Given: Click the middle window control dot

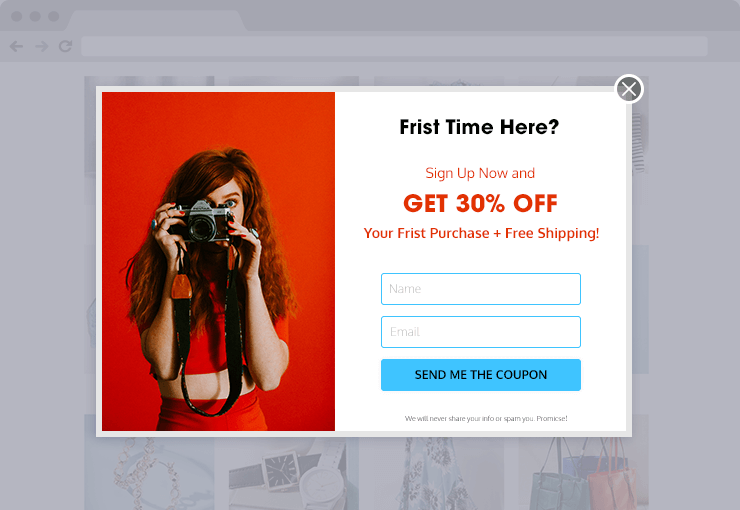Looking at the screenshot, I should click(35, 17).
